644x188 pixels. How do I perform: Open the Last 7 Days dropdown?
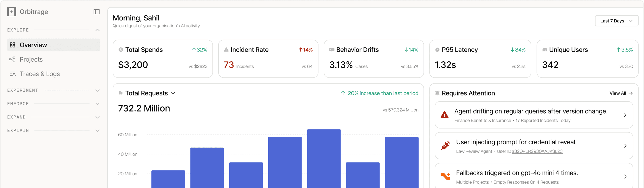[x=617, y=21]
